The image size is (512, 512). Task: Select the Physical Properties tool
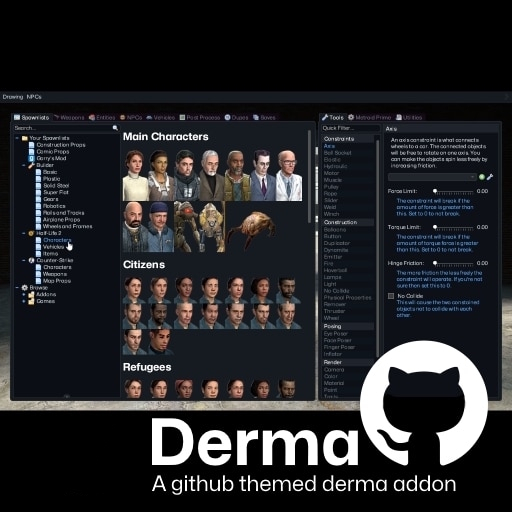tap(347, 297)
